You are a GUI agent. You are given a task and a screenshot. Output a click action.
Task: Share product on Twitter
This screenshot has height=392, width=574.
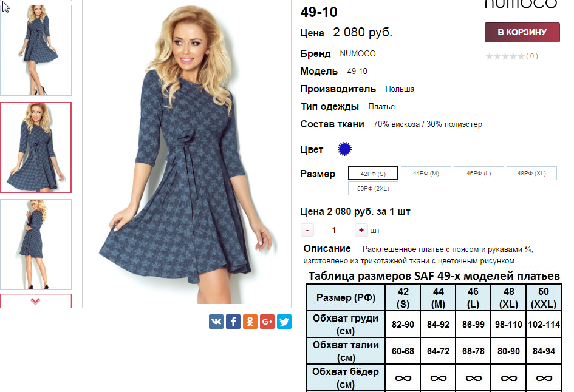pos(284,322)
